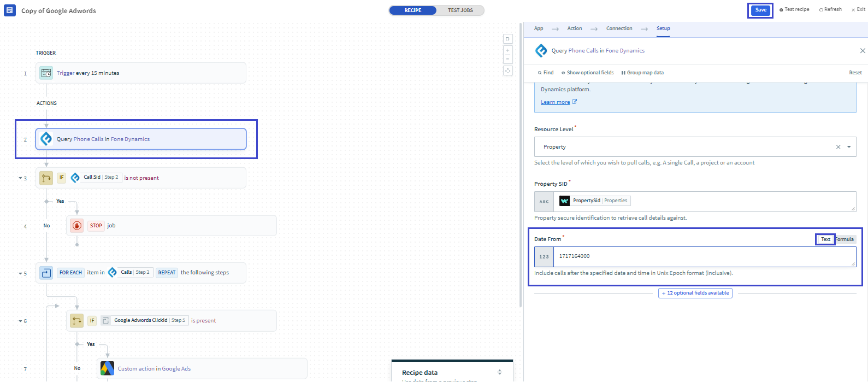Screen dimensions: 868x382
Task: Select Custom action in Google Ads step
Action: 202,368
